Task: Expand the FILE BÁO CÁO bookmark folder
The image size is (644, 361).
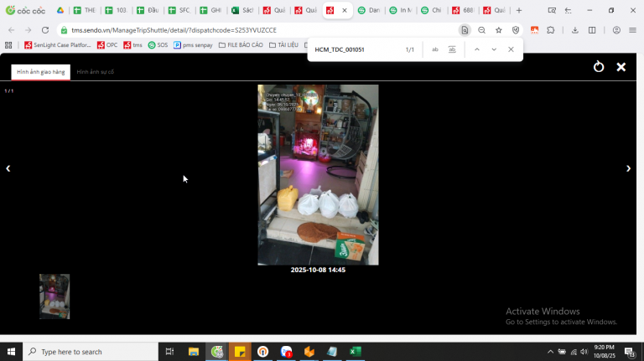Action: coord(241,44)
